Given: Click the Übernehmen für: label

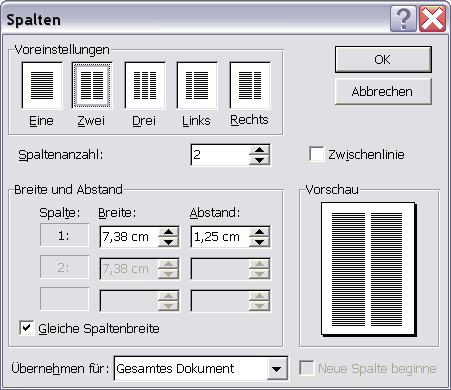Looking at the screenshot, I should (x=60, y=369).
